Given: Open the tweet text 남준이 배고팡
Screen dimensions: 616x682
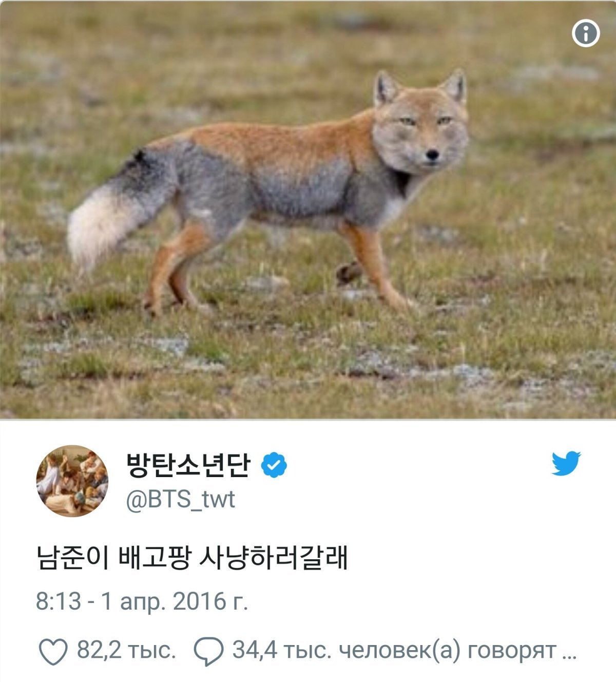Looking at the screenshot, I should (x=114, y=557).
